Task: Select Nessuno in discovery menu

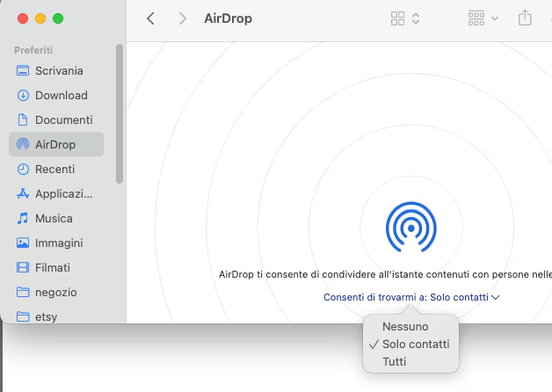Action: [x=405, y=327]
